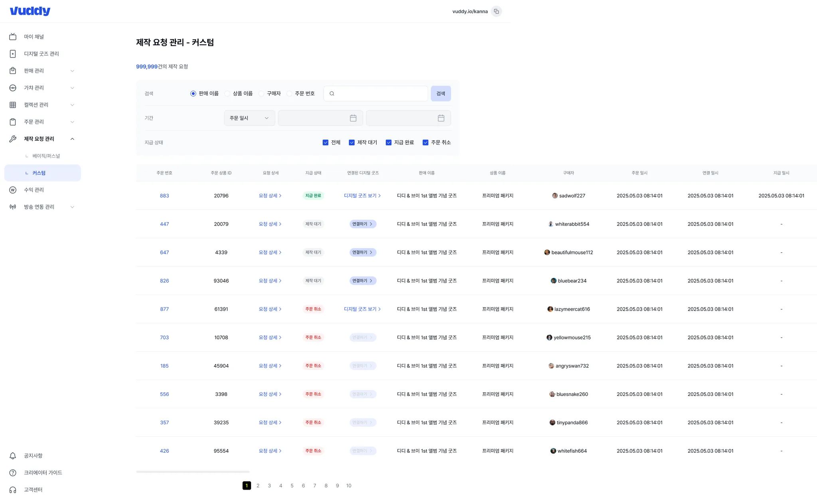
Task: Open 요청 상세 for order 447
Action: pos(270,224)
